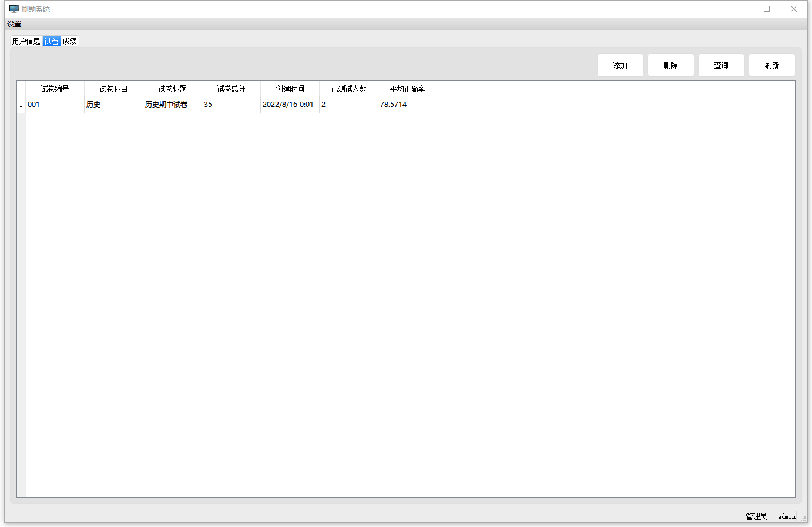Screen dimensions: 812x527
Task: Click the 已测试人数 column header
Action: click(348, 89)
